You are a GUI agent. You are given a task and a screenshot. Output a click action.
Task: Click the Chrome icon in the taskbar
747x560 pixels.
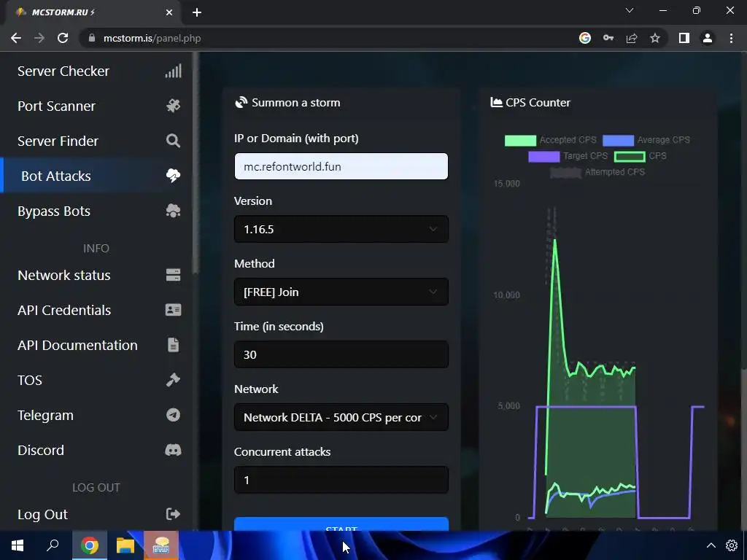(x=89, y=545)
